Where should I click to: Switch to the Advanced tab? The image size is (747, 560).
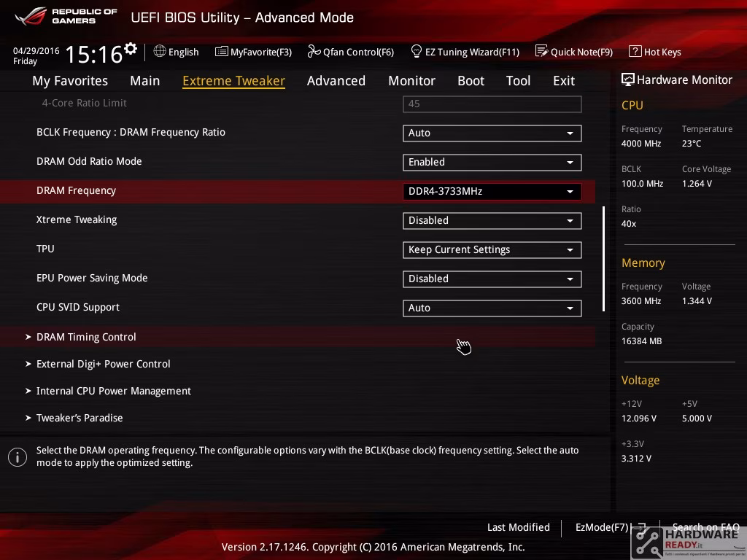(x=336, y=81)
